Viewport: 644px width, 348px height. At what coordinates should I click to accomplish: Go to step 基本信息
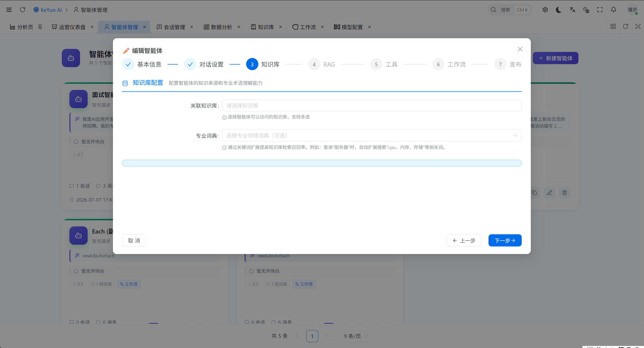click(x=142, y=64)
